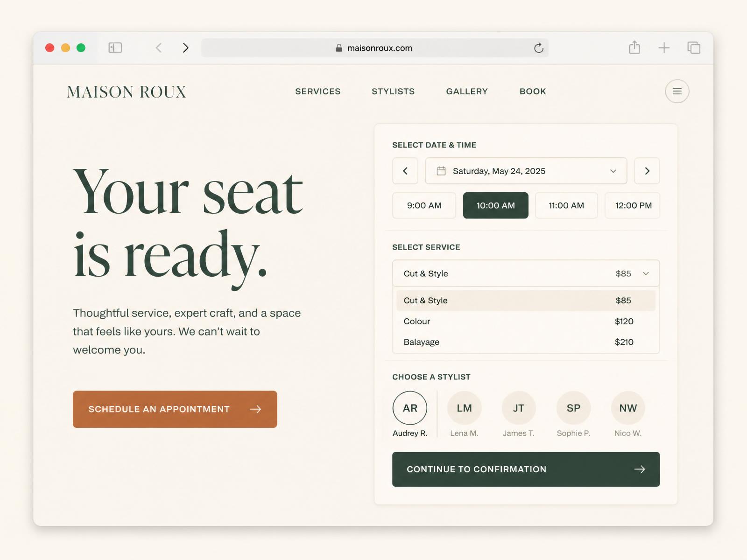The image size is (747, 560).
Task: Select the 12:00 PM time slot
Action: (633, 205)
